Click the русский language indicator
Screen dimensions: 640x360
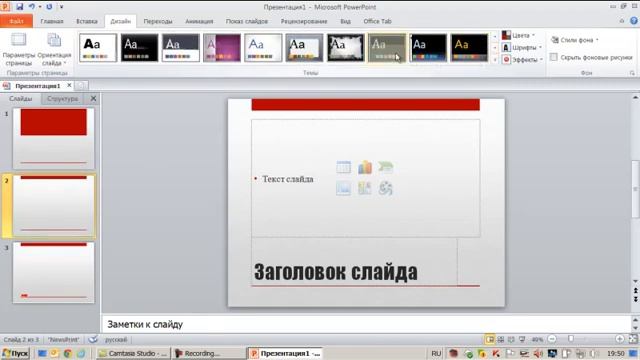[116, 340]
